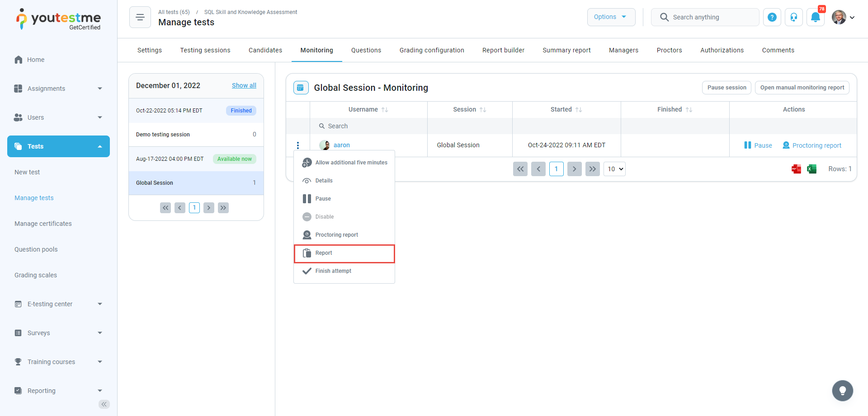Switch to the Grading configuration tab
This screenshot has width=868, height=416.
pos(431,50)
